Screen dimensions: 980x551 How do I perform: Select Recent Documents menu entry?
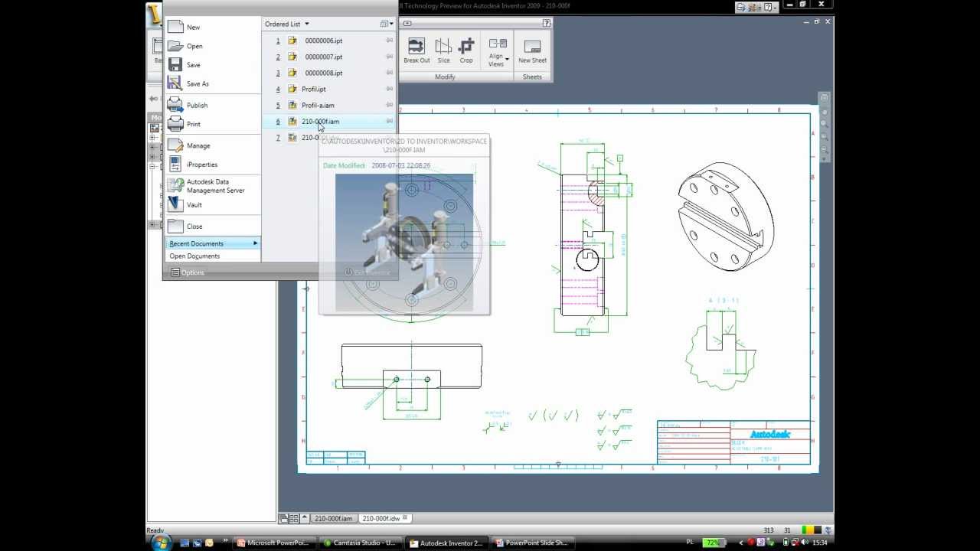point(213,243)
